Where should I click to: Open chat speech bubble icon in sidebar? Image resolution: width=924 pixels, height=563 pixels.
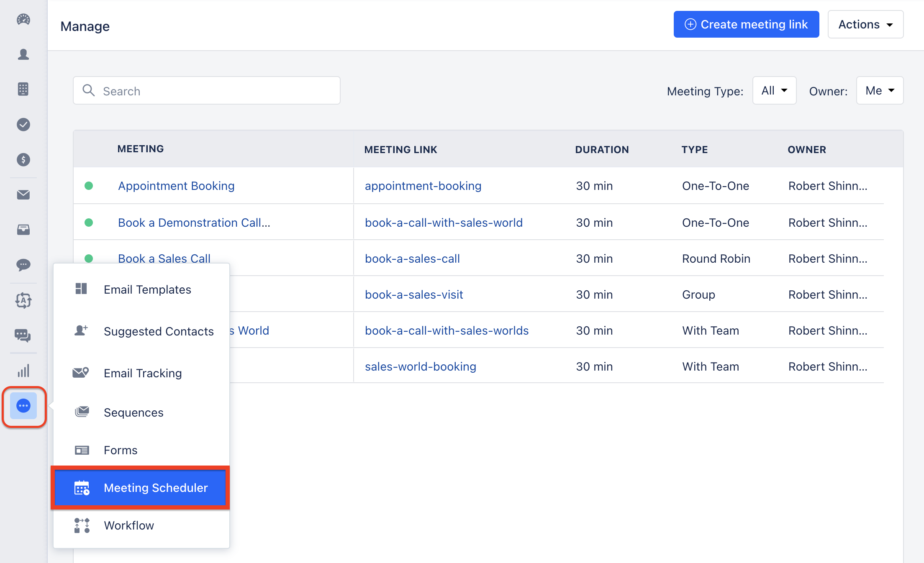tap(23, 265)
